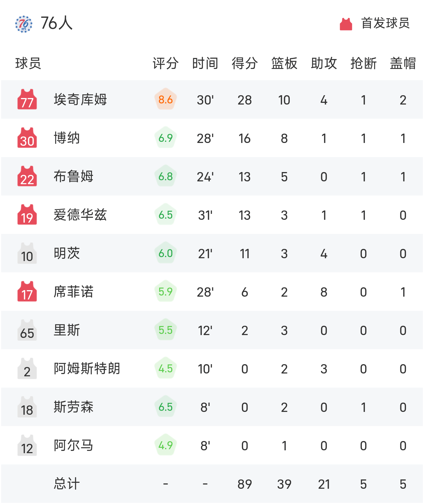
Task: Select player 阿姆斯特朗's name
Action: pos(87,368)
